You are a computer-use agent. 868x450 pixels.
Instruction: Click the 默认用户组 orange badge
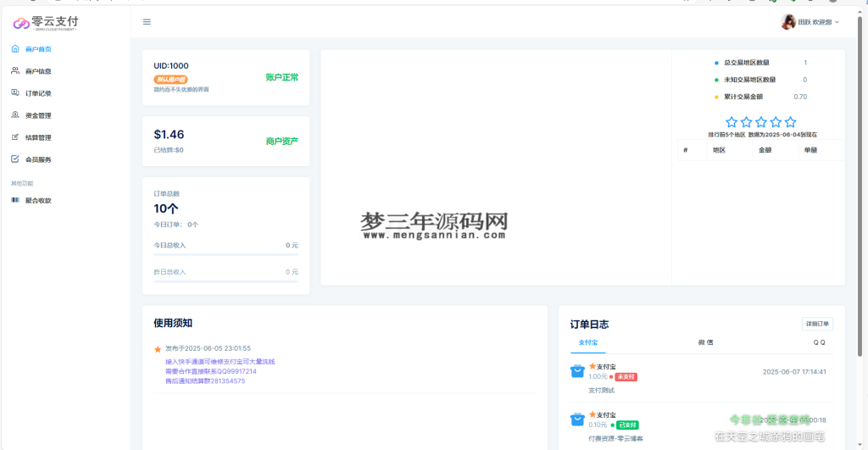[x=170, y=80]
